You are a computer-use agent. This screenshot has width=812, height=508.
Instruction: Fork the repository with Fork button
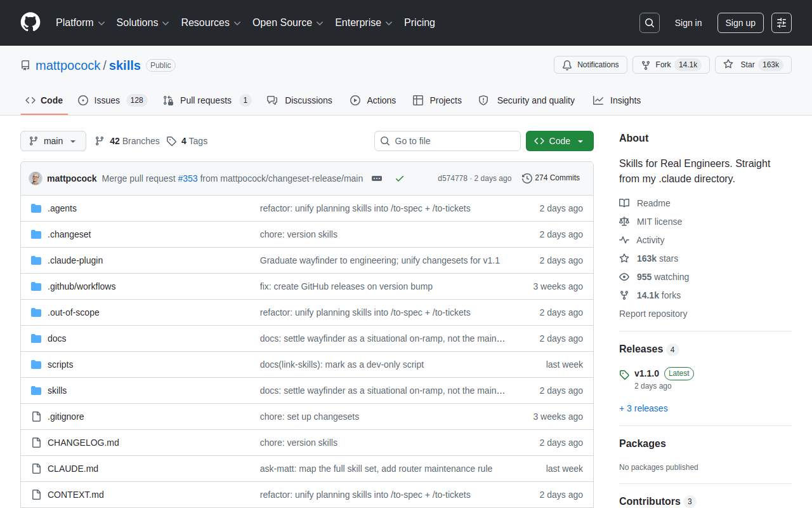point(671,65)
